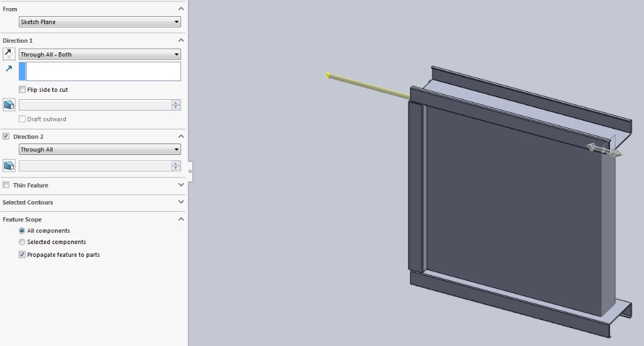This screenshot has width=644, height=346.
Task: Uncheck Propagate feature to parts
Action: (22, 255)
